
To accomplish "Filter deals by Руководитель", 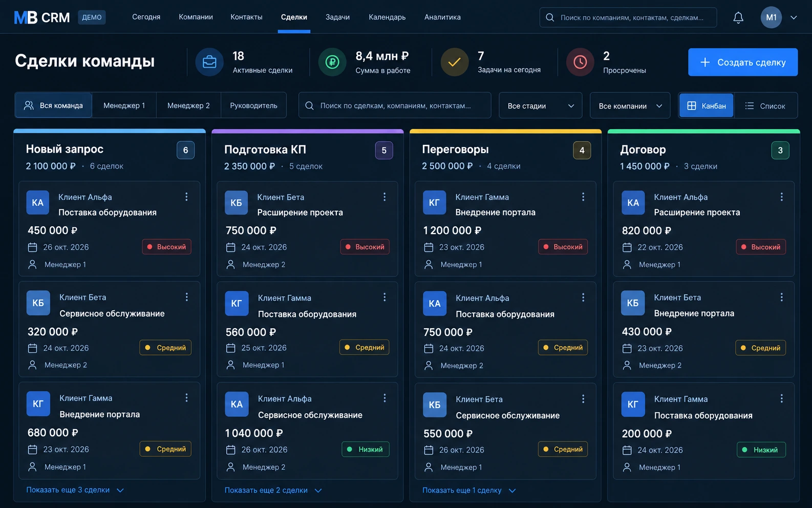I will 253,105.
